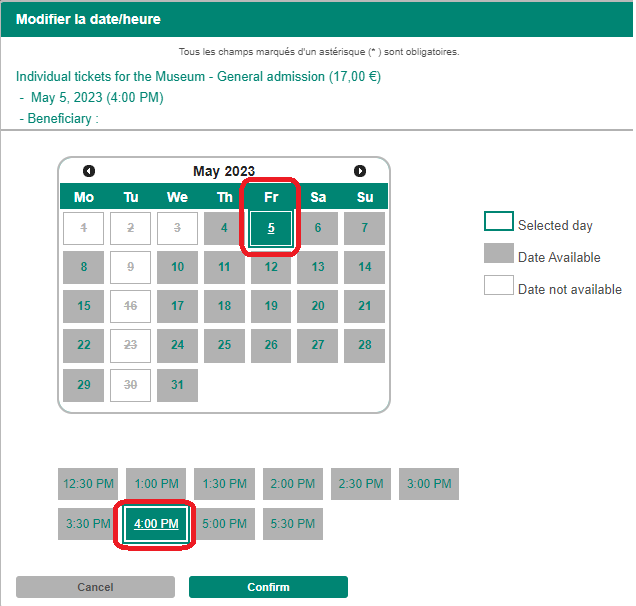Click the Date not available legend swatch
This screenshot has width=636, height=606.
point(498,285)
